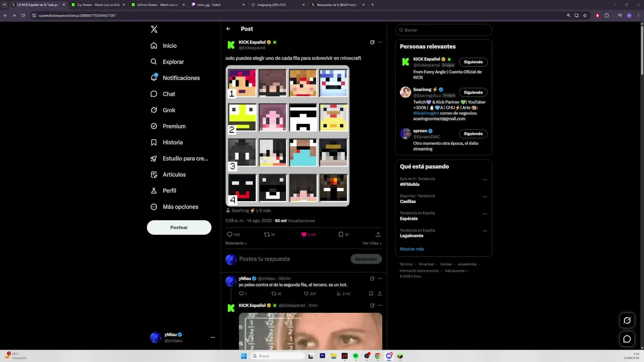Open options for Legalmente trend
This screenshot has width=644, height=362.
485,231
